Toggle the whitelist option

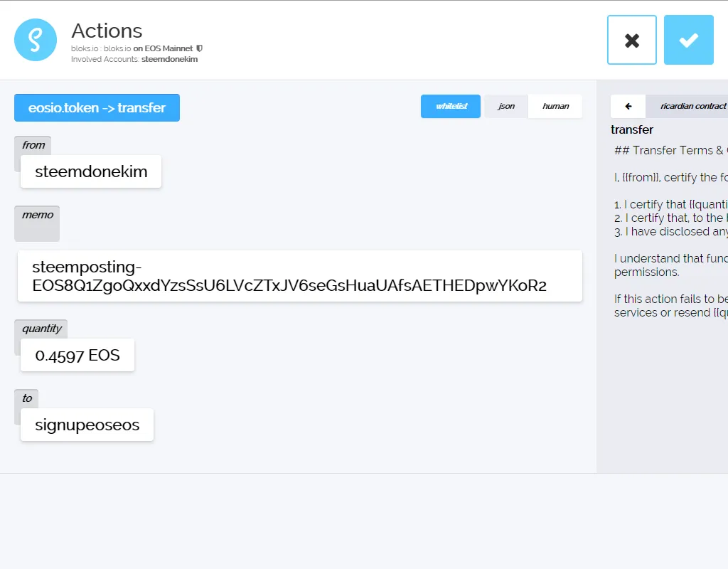[450, 107]
